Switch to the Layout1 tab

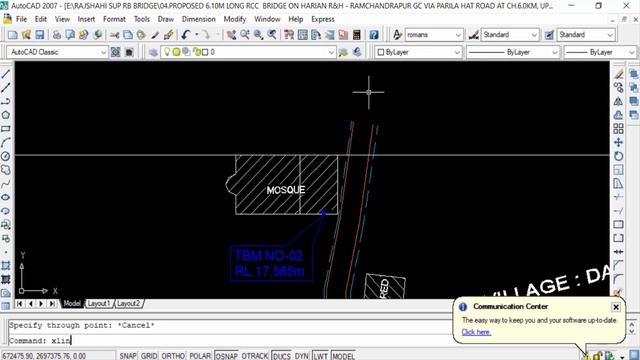point(99,304)
